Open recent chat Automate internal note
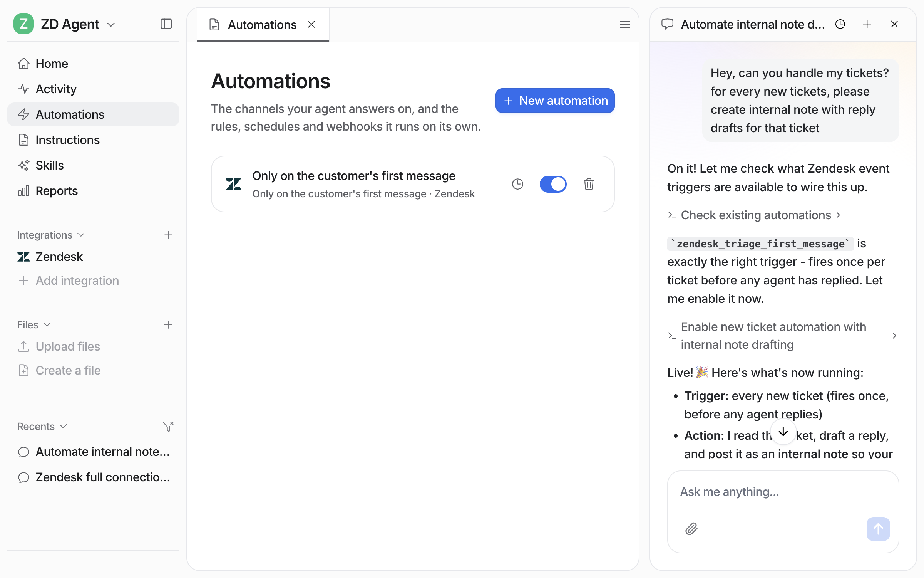 tap(93, 452)
